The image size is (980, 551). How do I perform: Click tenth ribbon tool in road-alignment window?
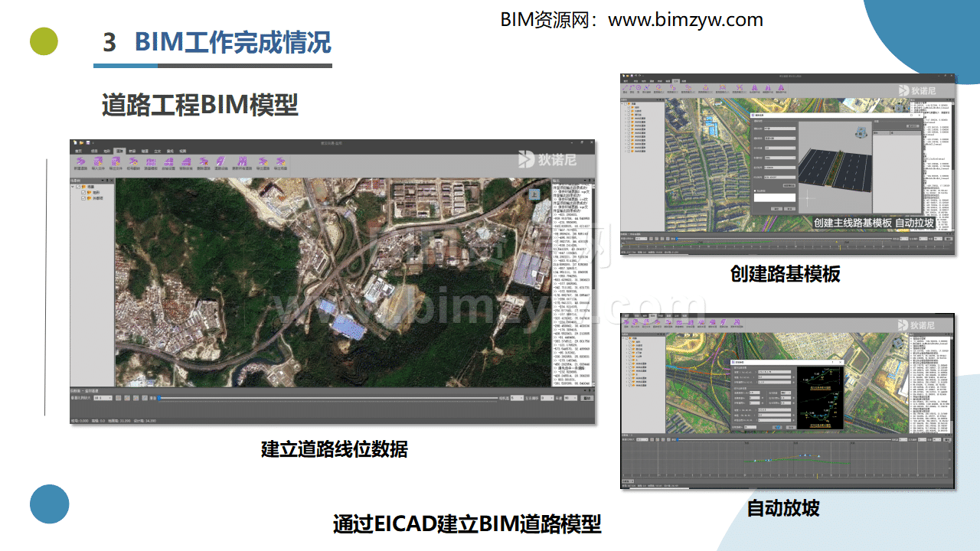[242, 164]
